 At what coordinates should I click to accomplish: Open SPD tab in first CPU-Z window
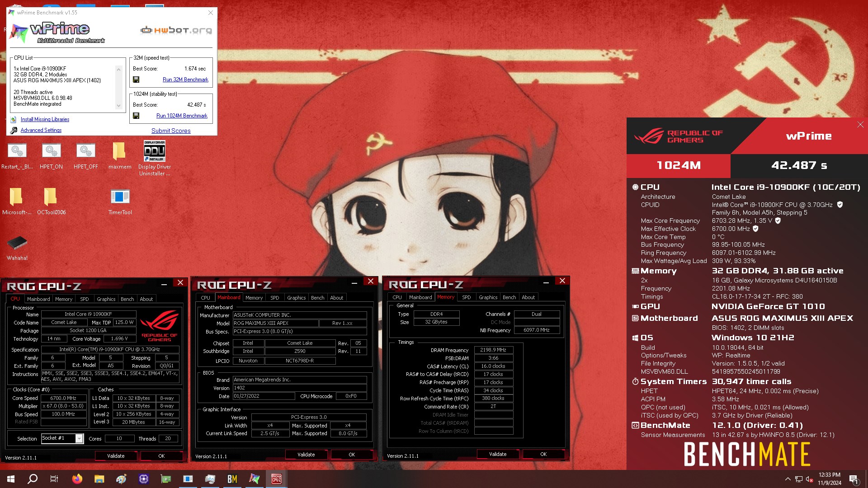pyautogui.click(x=85, y=299)
